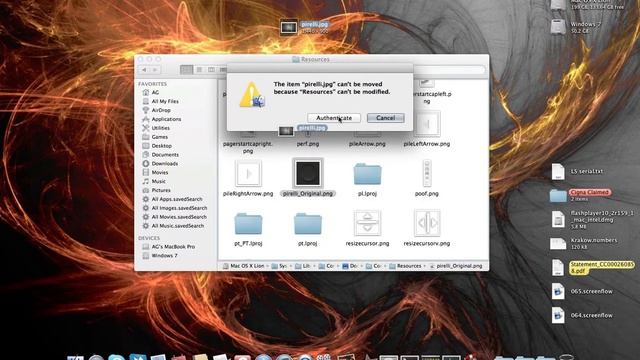The height and width of the screenshot is (360, 640).
Task: Select Krakow.numbers file on desktop
Action: pyautogui.click(x=558, y=244)
